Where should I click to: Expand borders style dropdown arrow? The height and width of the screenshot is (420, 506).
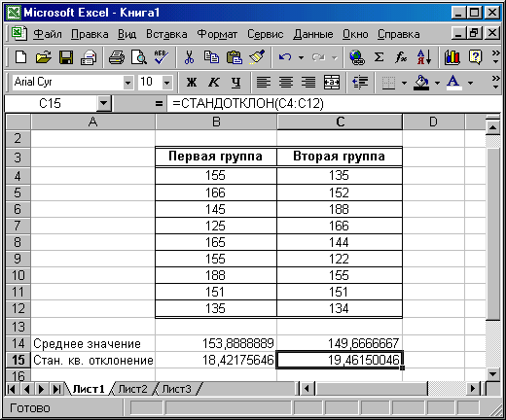[404, 83]
